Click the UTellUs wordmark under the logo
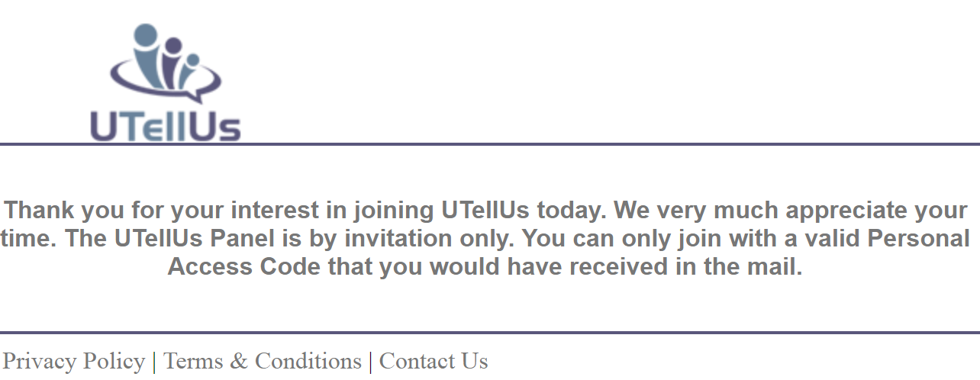 tap(166, 126)
